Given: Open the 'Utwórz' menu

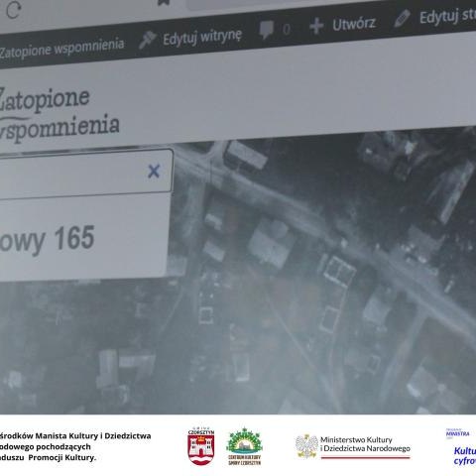Looking at the screenshot, I should click(x=354, y=24).
